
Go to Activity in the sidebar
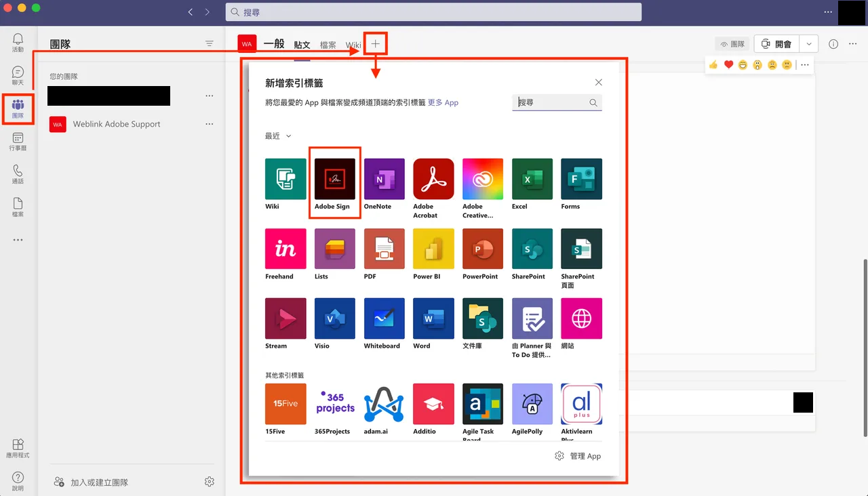(x=18, y=43)
